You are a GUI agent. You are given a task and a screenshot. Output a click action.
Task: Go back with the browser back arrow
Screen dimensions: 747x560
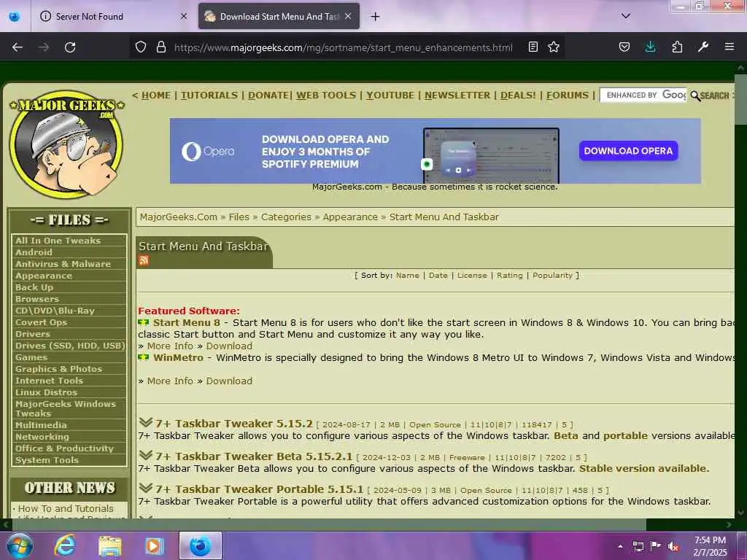tap(18, 47)
